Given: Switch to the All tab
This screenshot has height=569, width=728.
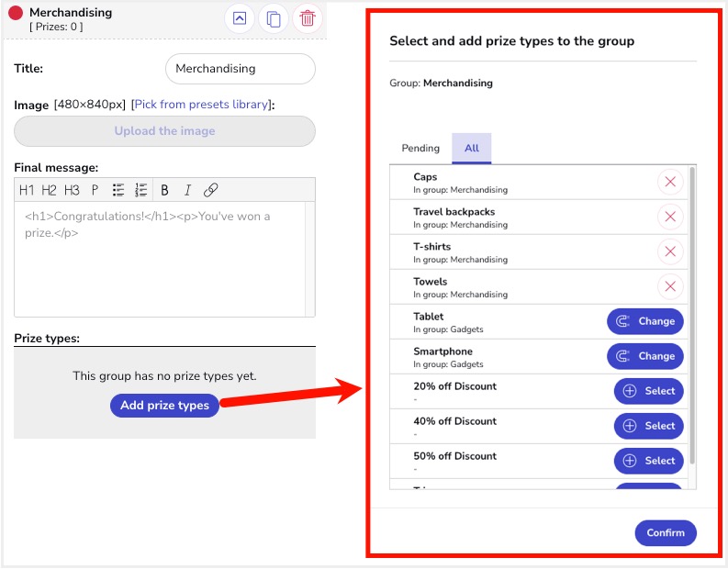Looking at the screenshot, I should point(471,149).
